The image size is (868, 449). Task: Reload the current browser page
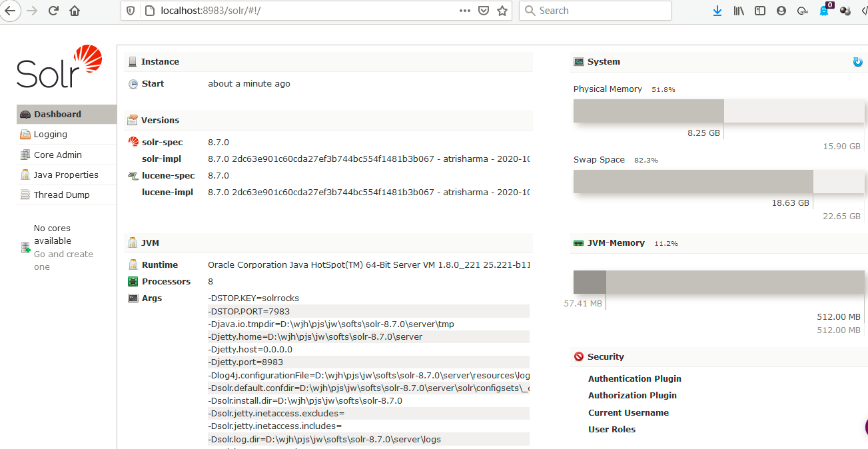(53, 11)
